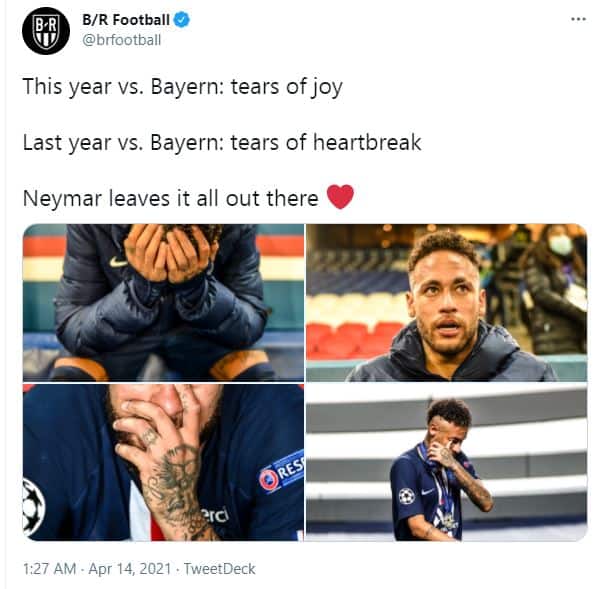Image resolution: width=594 pixels, height=589 pixels.
Task: Open close-up photo of tattooed hand over face
Action: click(x=163, y=462)
